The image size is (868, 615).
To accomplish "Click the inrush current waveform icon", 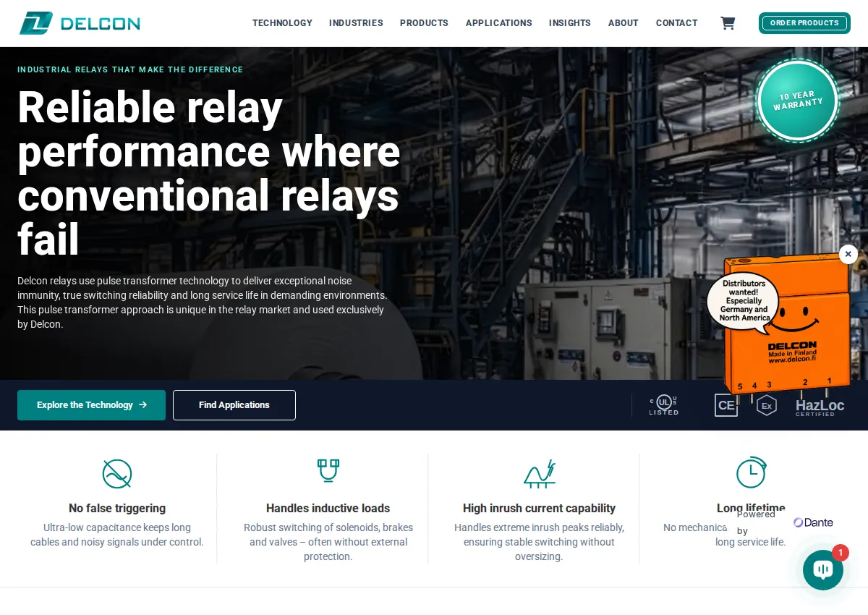I will [x=540, y=474].
